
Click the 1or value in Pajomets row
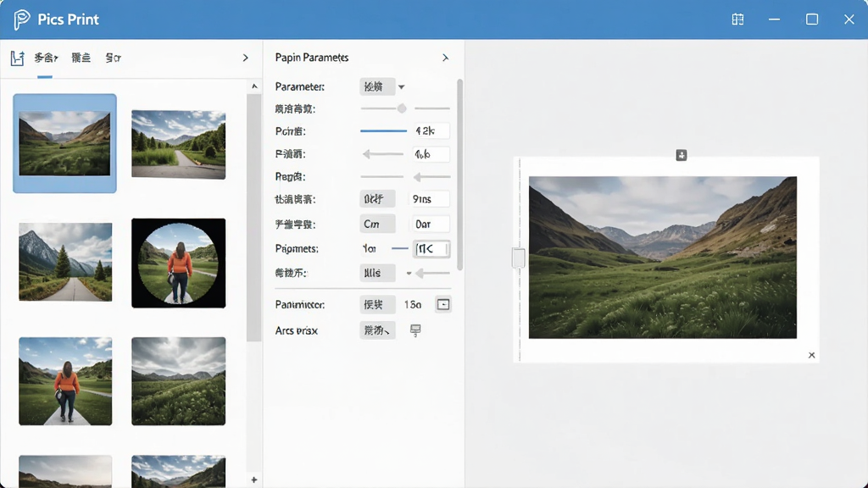370,249
